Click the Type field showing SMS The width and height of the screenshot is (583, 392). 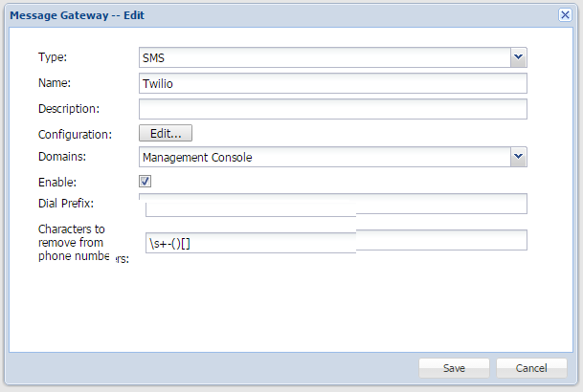click(324, 58)
